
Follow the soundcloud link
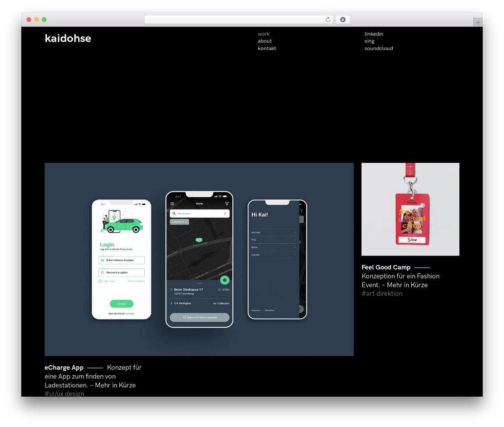tap(378, 48)
